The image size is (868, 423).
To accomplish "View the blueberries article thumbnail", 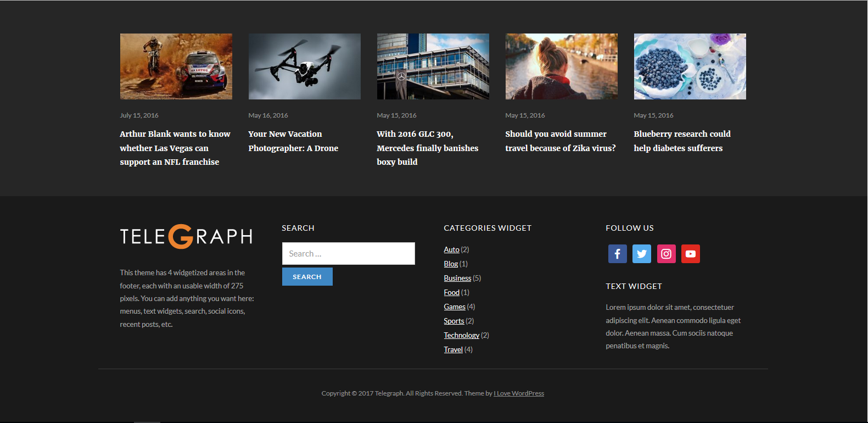I will point(690,66).
